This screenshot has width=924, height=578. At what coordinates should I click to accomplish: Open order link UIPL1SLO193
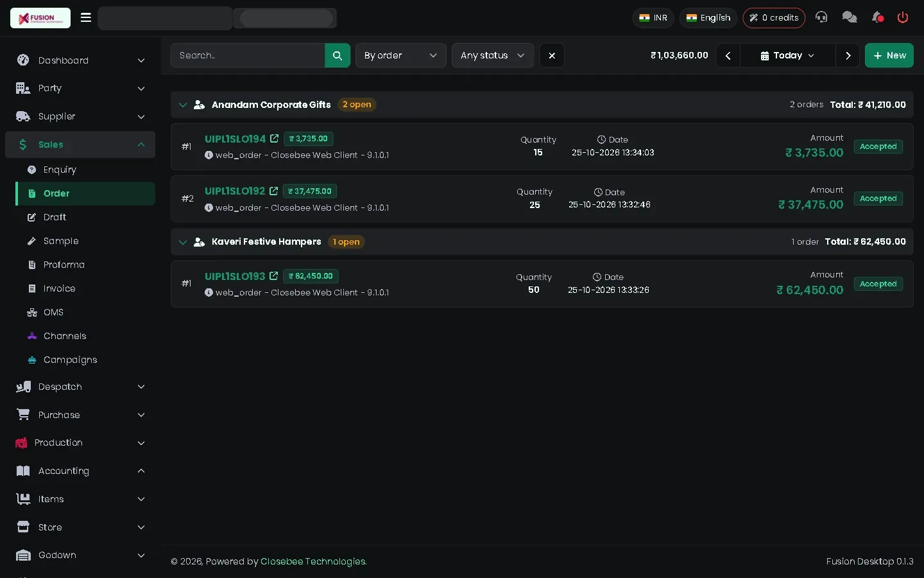235,276
